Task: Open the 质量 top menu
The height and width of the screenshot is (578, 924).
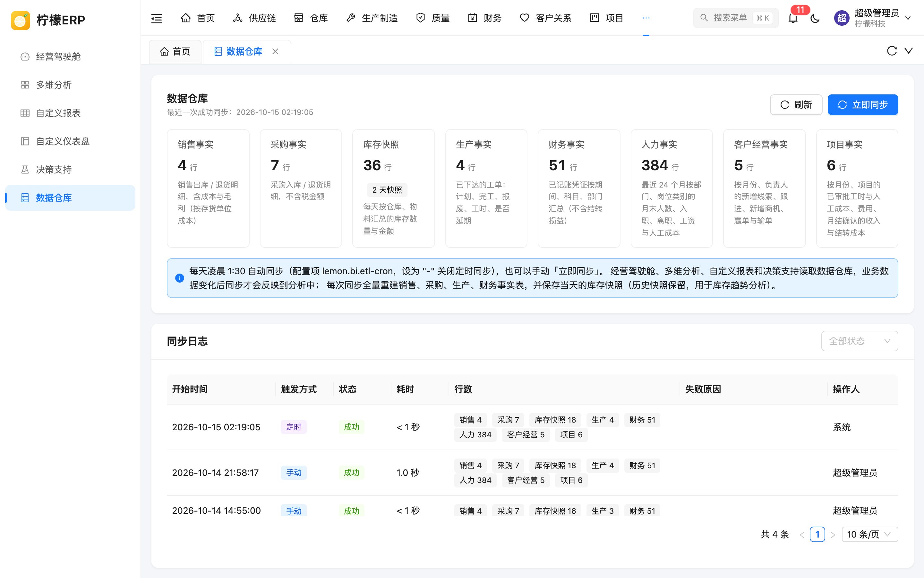Action: (432, 18)
